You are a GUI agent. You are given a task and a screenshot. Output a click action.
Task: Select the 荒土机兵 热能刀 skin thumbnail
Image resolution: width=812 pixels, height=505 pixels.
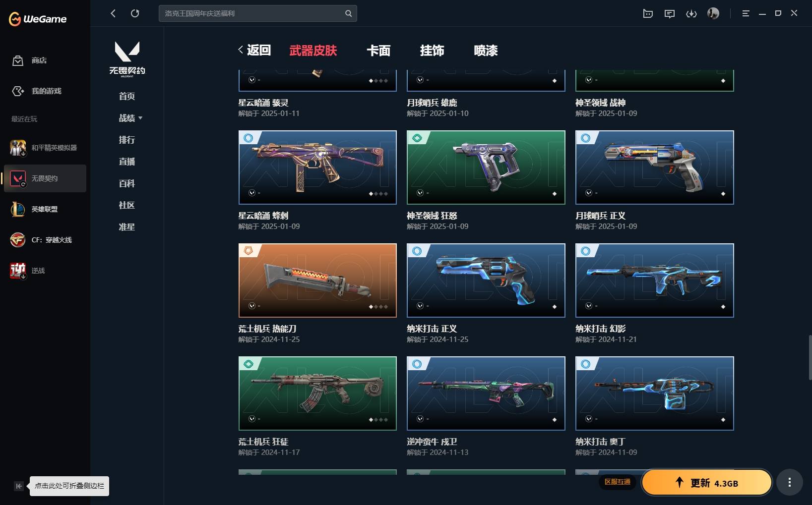pyautogui.click(x=317, y=281)
